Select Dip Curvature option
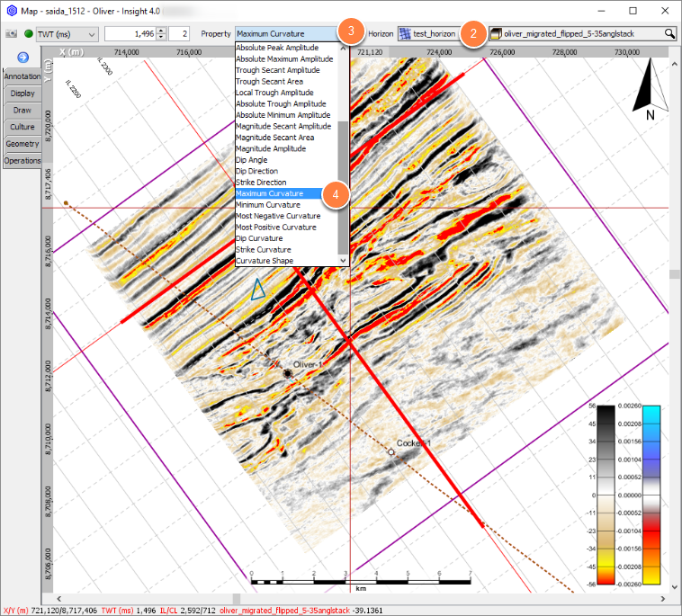 (286, 238)
